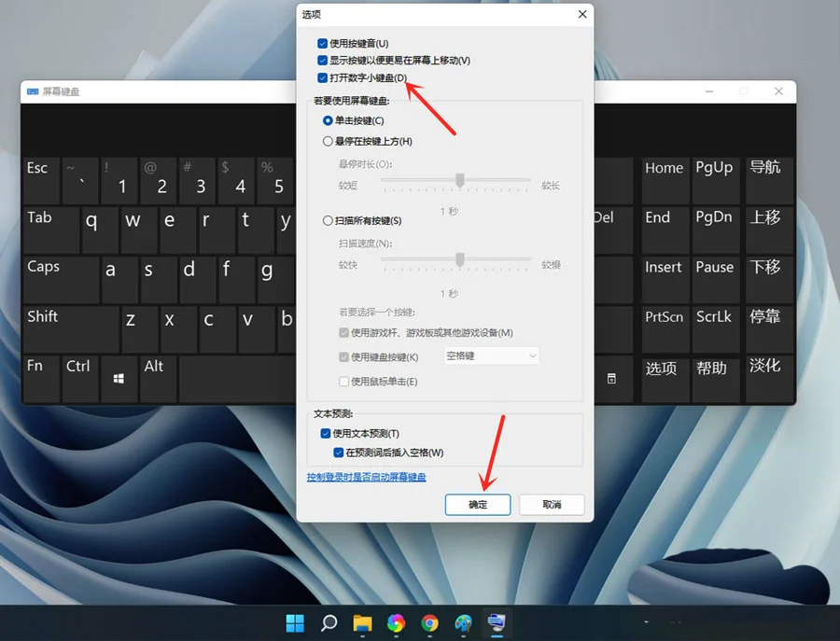
Task: Click the Home key on keyboard
Action: pos(665,180)
